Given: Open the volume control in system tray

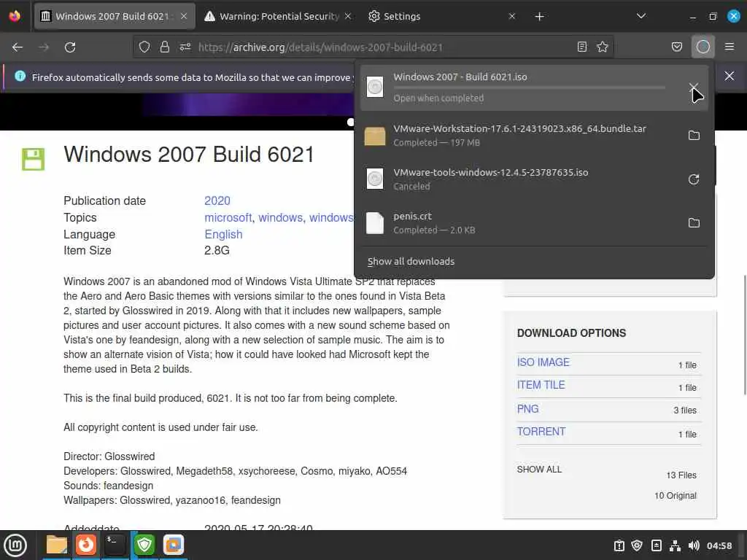Looking at the screenshot, I should pos(694,545).
